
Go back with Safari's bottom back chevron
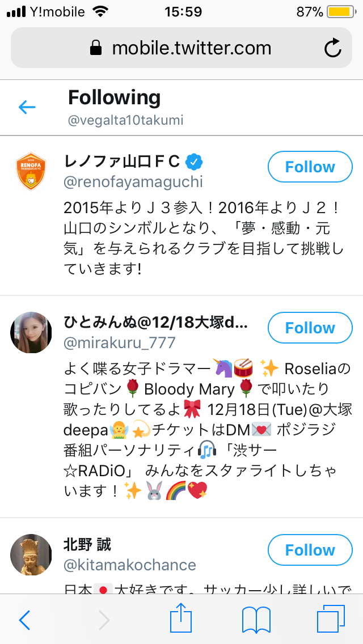[x=24, y=620]
